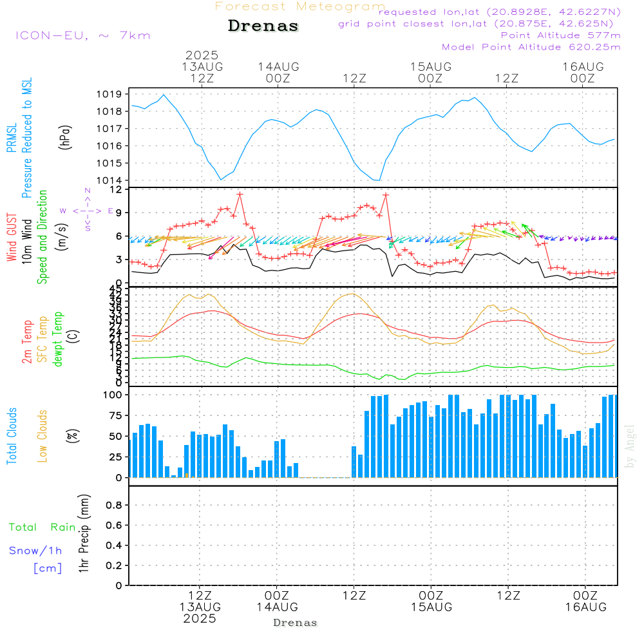Image resolution: width=644 pixels, height=644 pixels.
Task: Click the bold "Drenas" title at top
Action: click(x=263, y=26)
